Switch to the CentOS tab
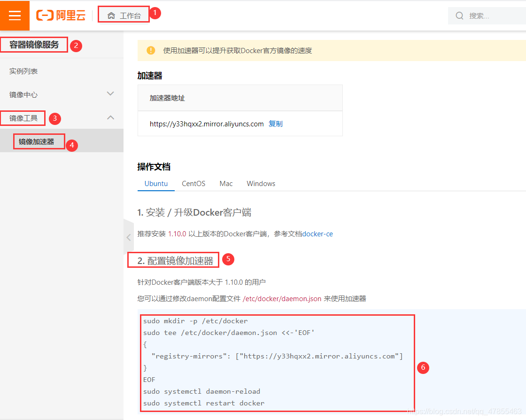This screenshot has width=526, height=420. coord(193,184)
